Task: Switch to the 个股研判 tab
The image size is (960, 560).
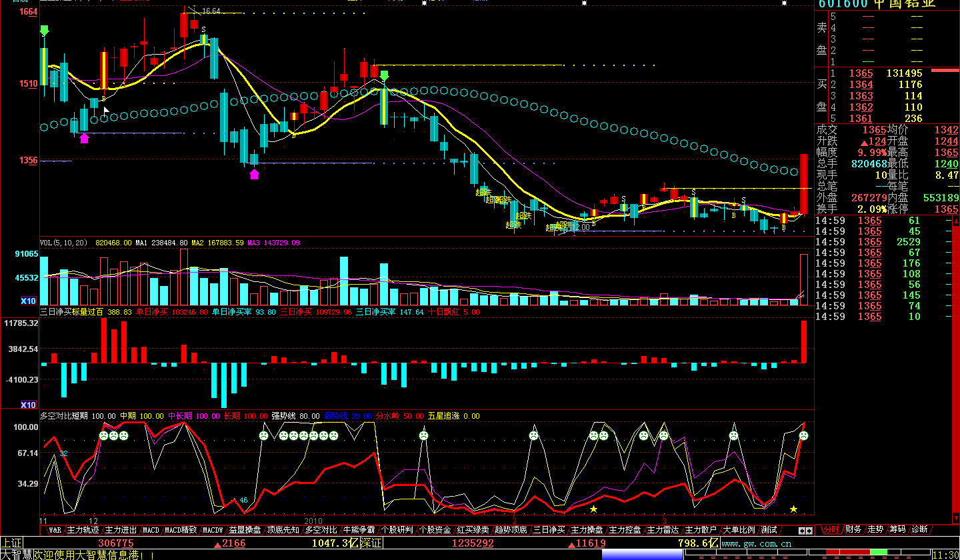Action: (397, 530)
